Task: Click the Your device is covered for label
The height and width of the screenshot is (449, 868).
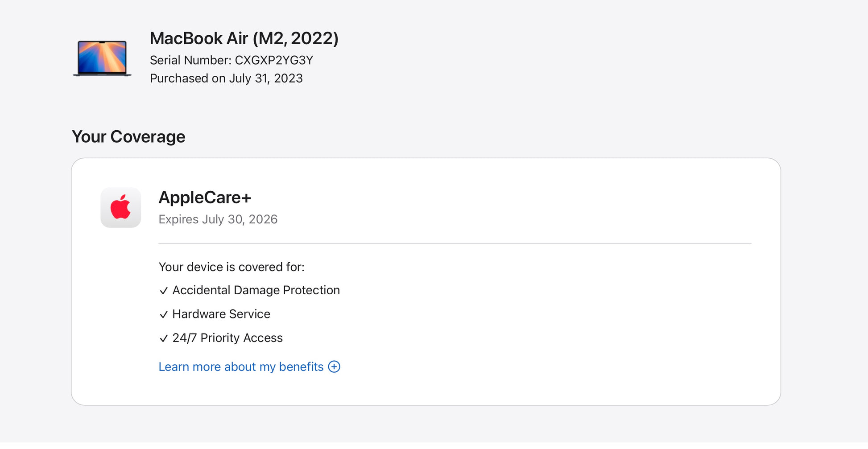Action: tap(231, 267)
